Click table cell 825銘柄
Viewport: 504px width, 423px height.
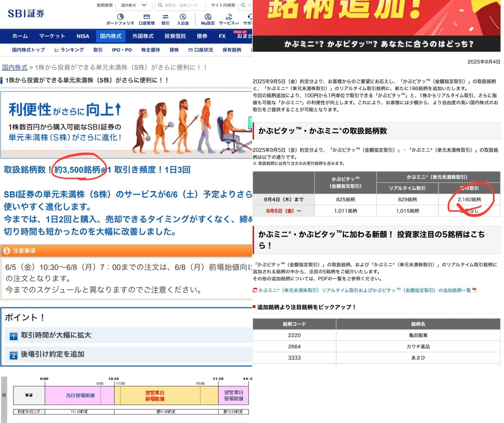345,199
